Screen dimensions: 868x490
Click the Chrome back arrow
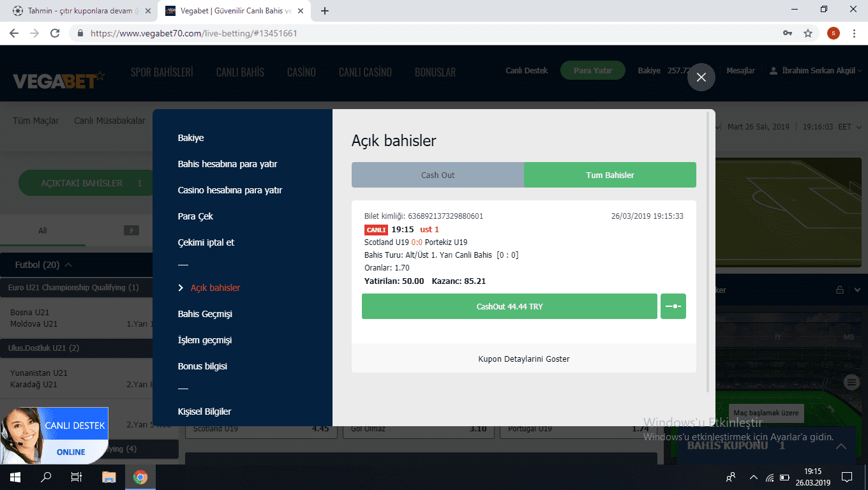14,33
